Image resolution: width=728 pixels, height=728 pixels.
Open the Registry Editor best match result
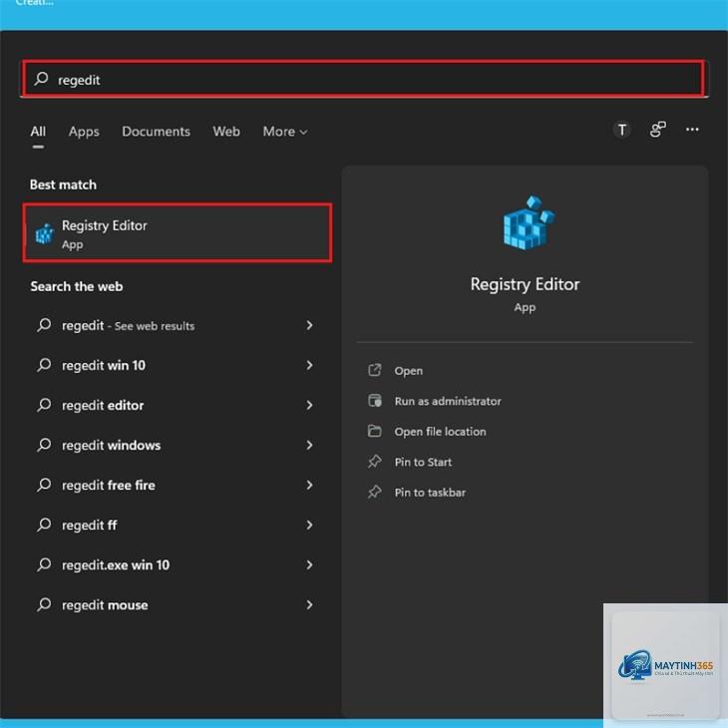(x=178, y=233)
